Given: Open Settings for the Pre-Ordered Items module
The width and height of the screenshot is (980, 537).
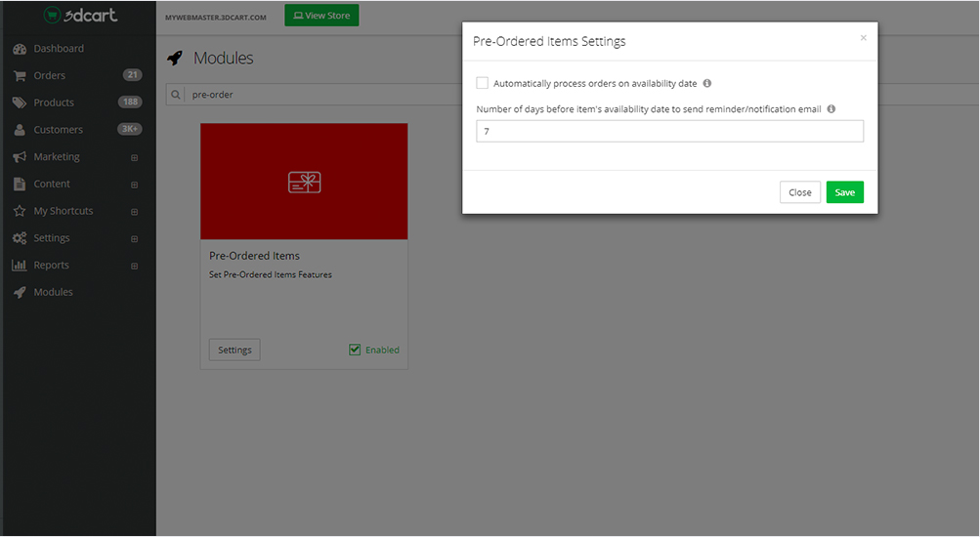Looking at the screenshot, I should (x=234, y=350).
